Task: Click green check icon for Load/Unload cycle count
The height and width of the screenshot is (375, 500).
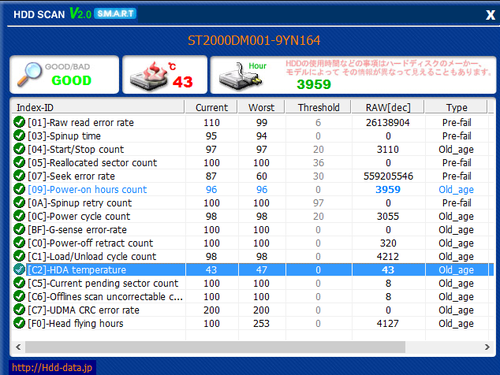Action: click(x=19, y=256)
